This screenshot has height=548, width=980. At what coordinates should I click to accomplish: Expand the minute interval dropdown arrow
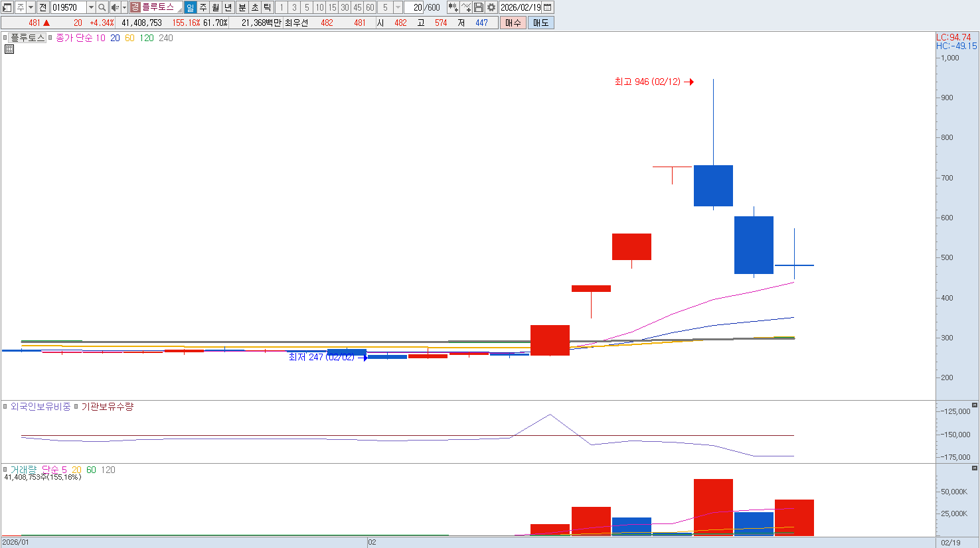[x=398, y=7]
